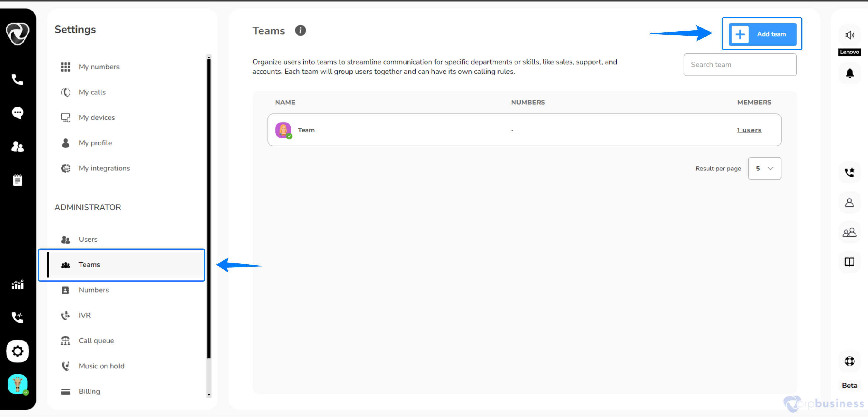The image size is (868, 417).
Task: Click the VoIP Business logo icon
Action: 18,33
